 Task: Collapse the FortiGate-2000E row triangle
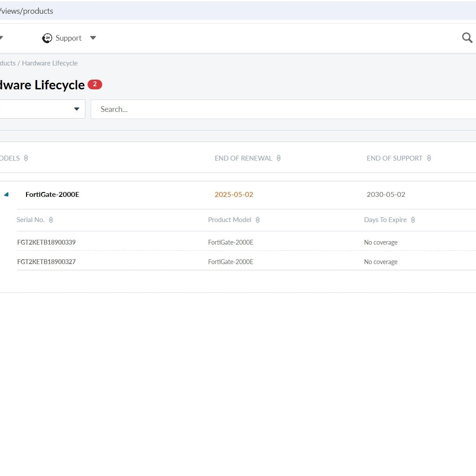(6, 194)
